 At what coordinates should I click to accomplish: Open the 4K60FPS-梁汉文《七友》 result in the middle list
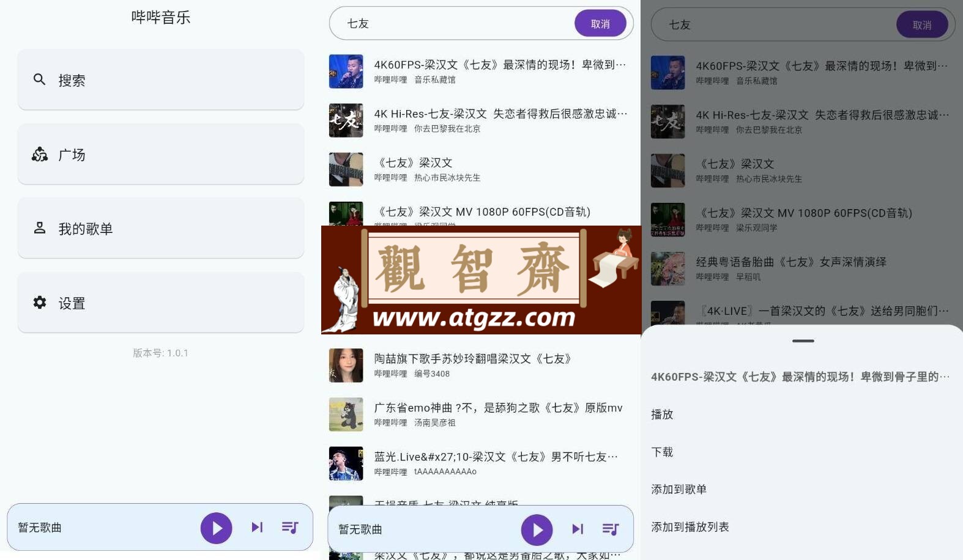coord(481,72)
